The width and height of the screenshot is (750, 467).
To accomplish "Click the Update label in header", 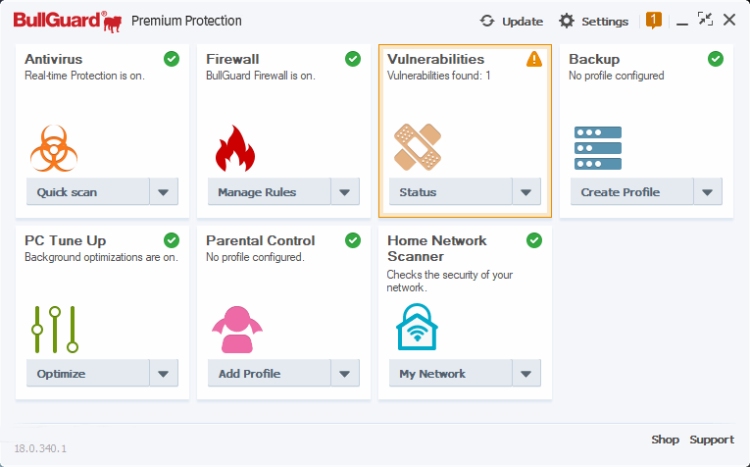I will pos(522,22).
